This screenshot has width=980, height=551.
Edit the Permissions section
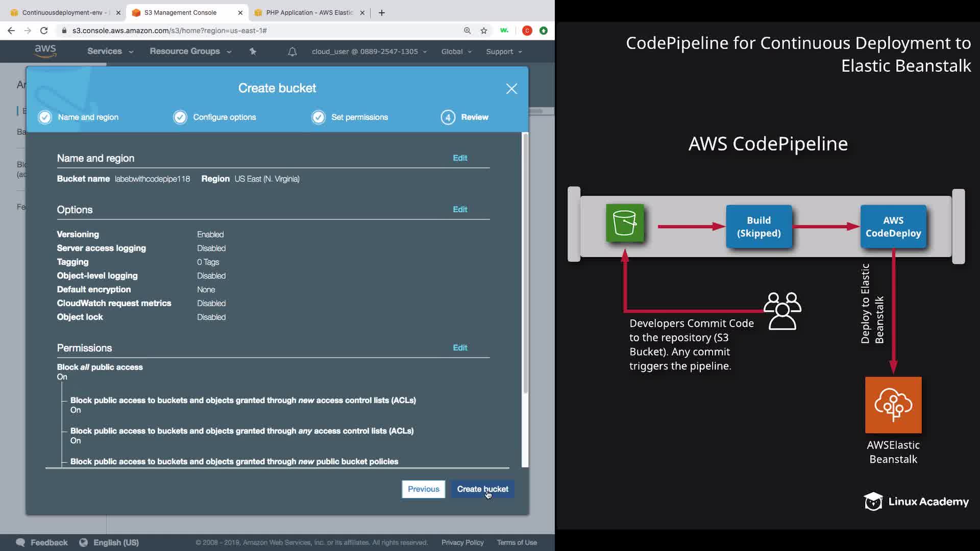(x=459, y=347)
